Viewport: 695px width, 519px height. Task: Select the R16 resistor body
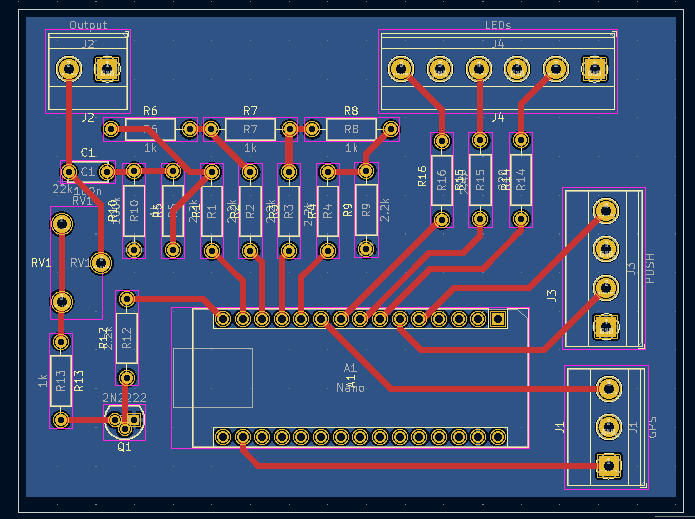(x=442, y=180)
